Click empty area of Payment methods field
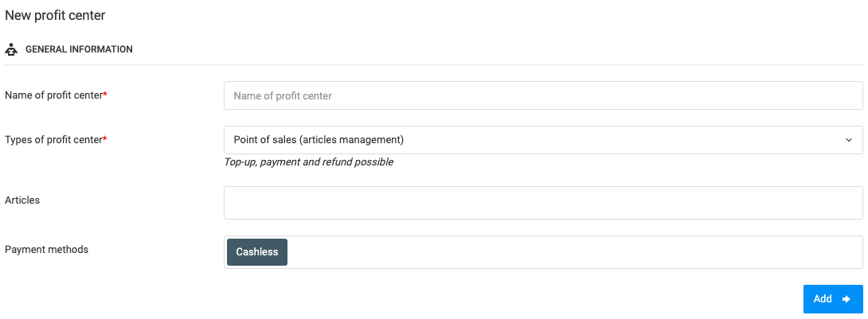Image resolution: width=868 pixels, height=319 pixels. [575, 252]
